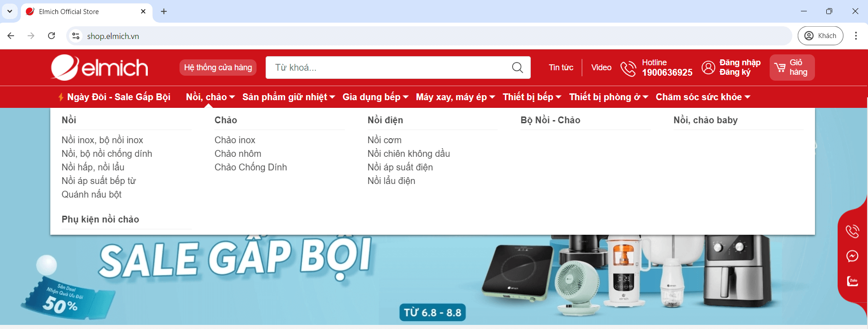The width and height of the screenshot is (868, 329).
Task: Open Nồi chiên không dầu link
Action: point(409,154)
